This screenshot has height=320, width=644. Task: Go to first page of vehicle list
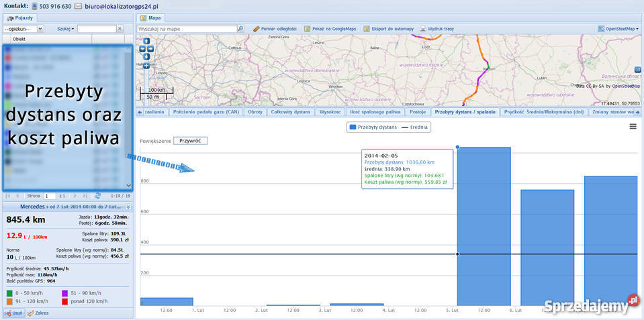click(8, 196)
